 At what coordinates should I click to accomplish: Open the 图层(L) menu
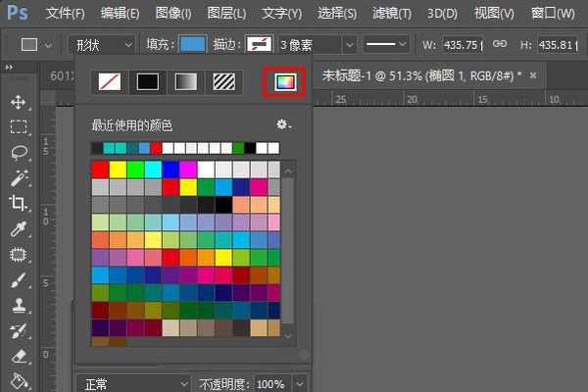[227, 14]
